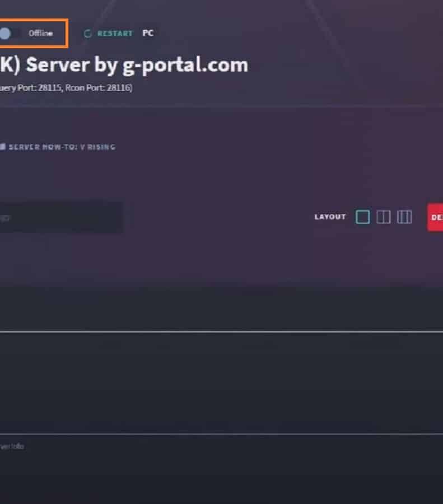Screen dimensions: 443x504
Task: Click the red DE button at right edge
Action: 435,217
